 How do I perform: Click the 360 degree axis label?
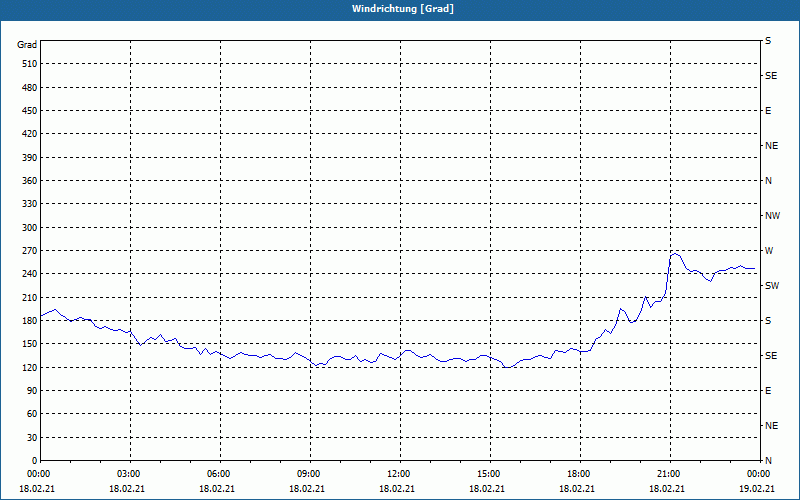pos(30,181)
